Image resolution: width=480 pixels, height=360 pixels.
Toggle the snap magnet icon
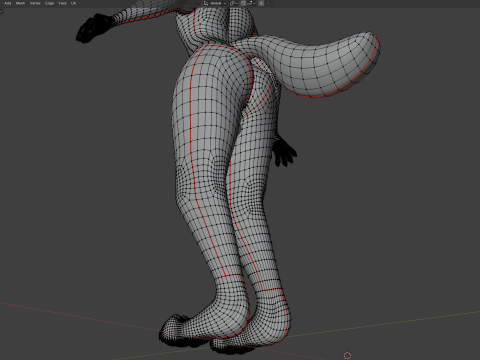[243, 3]
